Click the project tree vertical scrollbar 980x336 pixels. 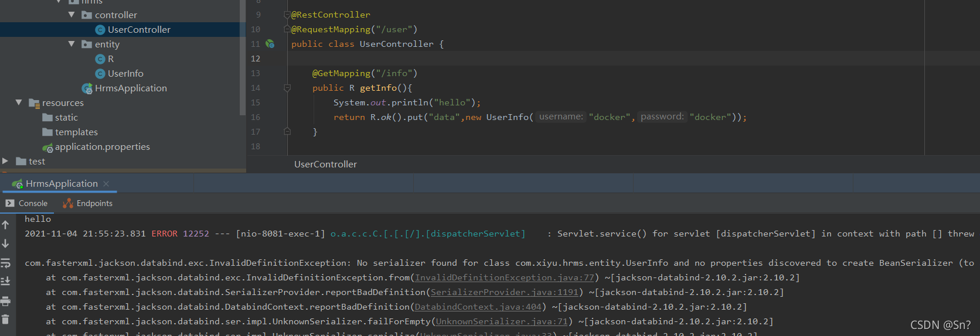pyautogui.click(x=243, y=57)
